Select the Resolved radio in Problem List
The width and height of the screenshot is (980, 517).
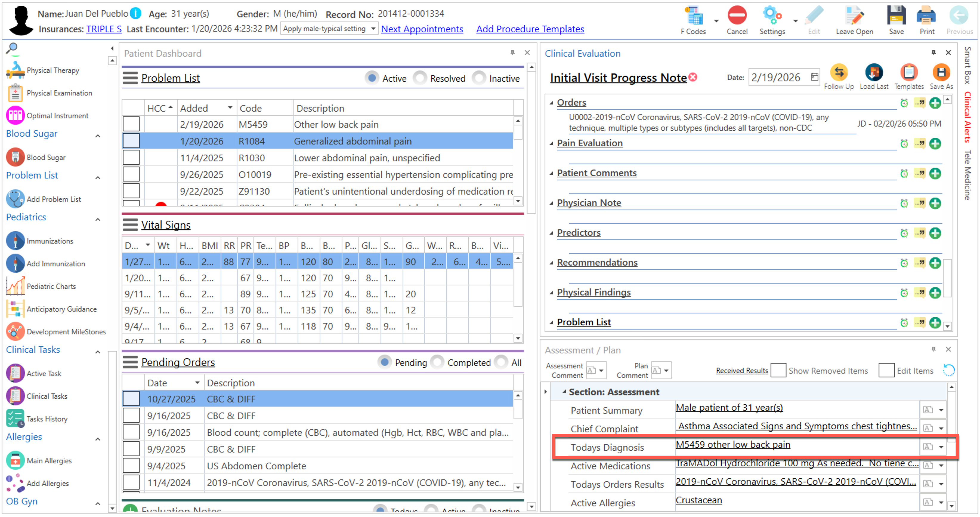[x=421, y=79]
